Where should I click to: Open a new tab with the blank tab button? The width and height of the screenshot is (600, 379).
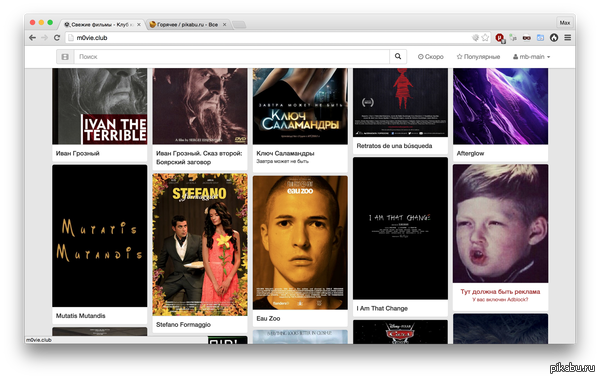click(x=240, y=25)
